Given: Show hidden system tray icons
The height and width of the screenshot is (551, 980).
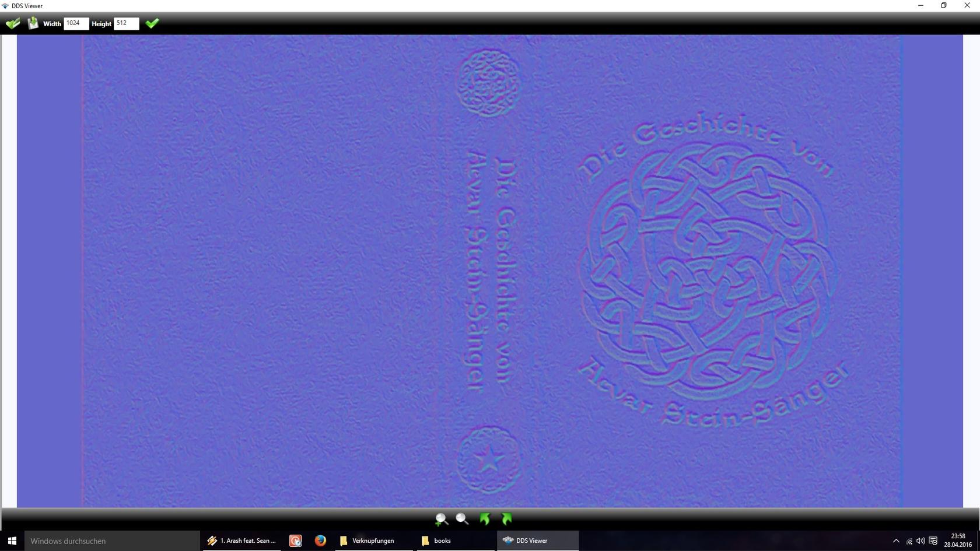Looking at the screenshot, I should pos(896,541).
